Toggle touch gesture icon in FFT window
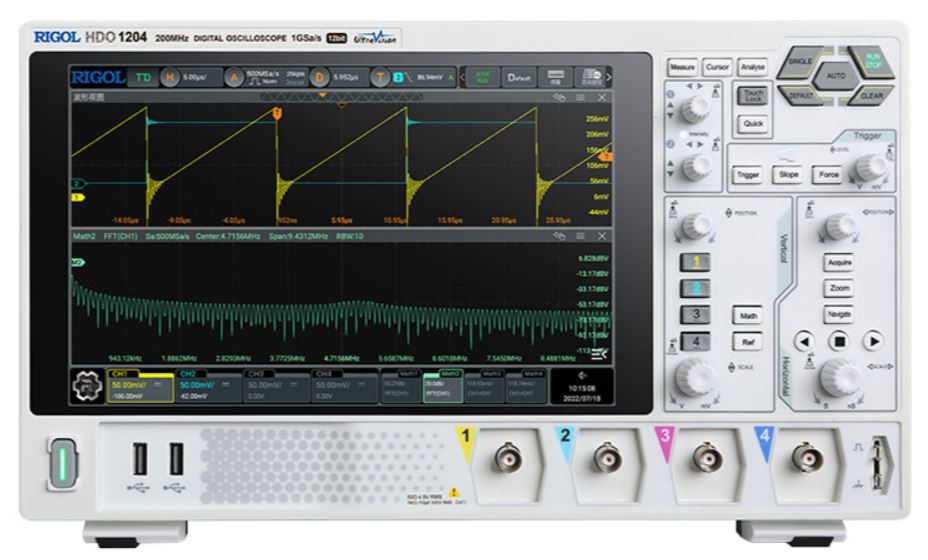Viewport: 928px width, 560px height. (559, 236)
